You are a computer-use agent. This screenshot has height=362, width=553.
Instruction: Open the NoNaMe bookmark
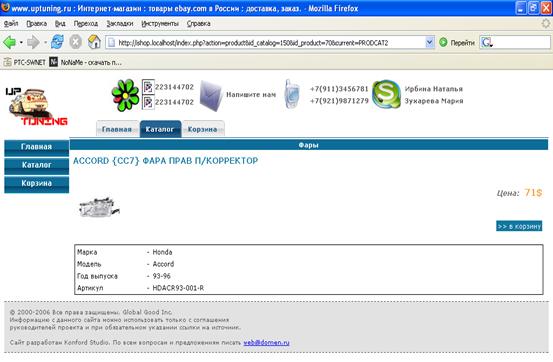pyautogui.click(x=86, y=62)
